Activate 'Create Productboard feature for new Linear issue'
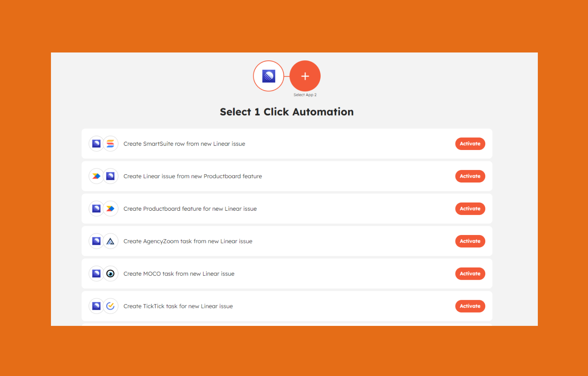The image size is (588, 376). click(x=470, y=209)
